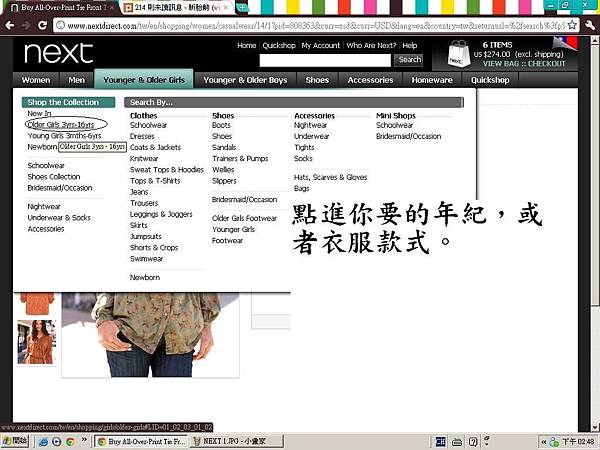Open Shoes Collection link
Image resolution: width=600 pixels, height=450 pixels.
click(x=54, y=177)
